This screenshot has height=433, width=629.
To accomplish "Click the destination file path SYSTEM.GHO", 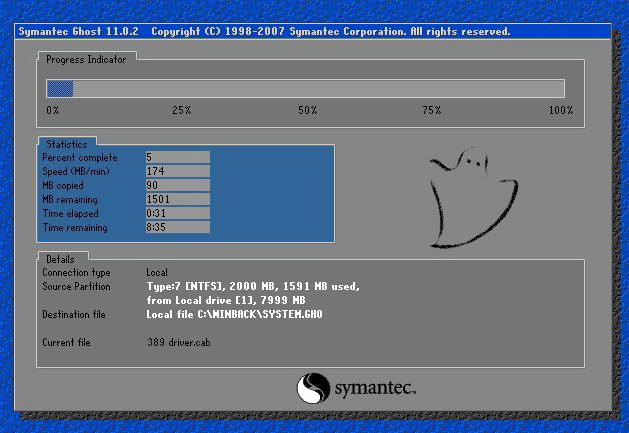I will coord(234,314).
